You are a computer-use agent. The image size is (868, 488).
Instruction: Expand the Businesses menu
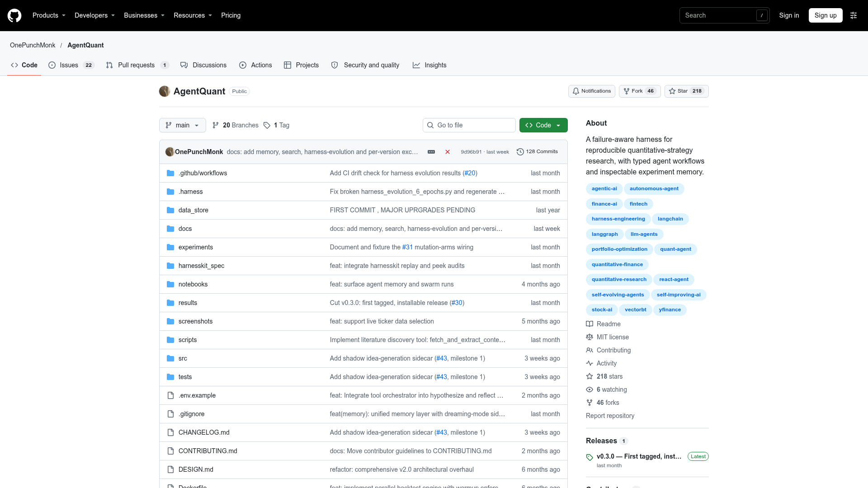[x=144, y=15]
